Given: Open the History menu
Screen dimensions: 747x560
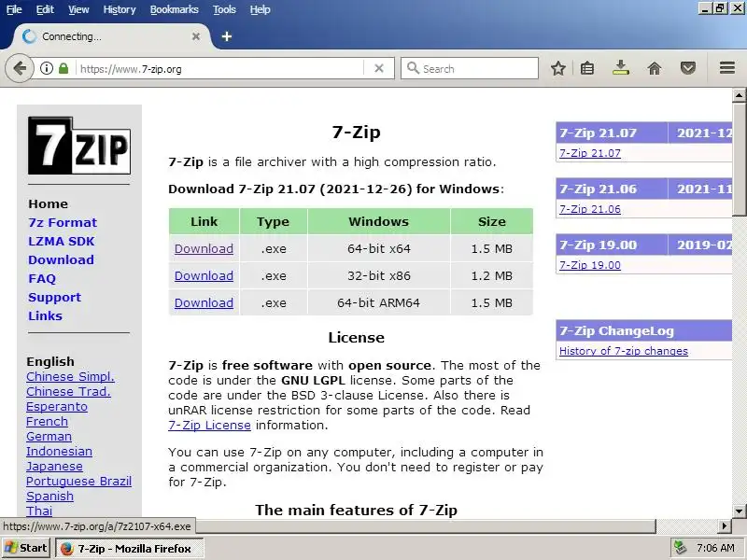Looking at the screenshot, I should click(120, 9).
